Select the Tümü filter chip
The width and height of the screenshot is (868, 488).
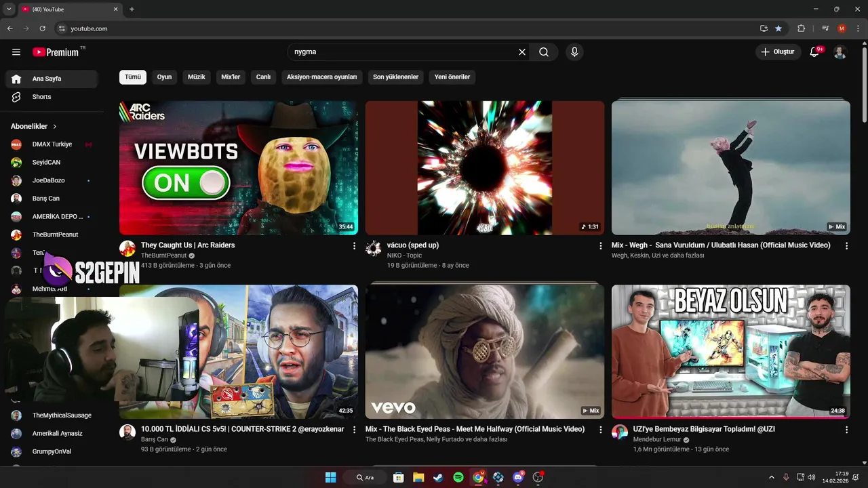coord(133,77)
